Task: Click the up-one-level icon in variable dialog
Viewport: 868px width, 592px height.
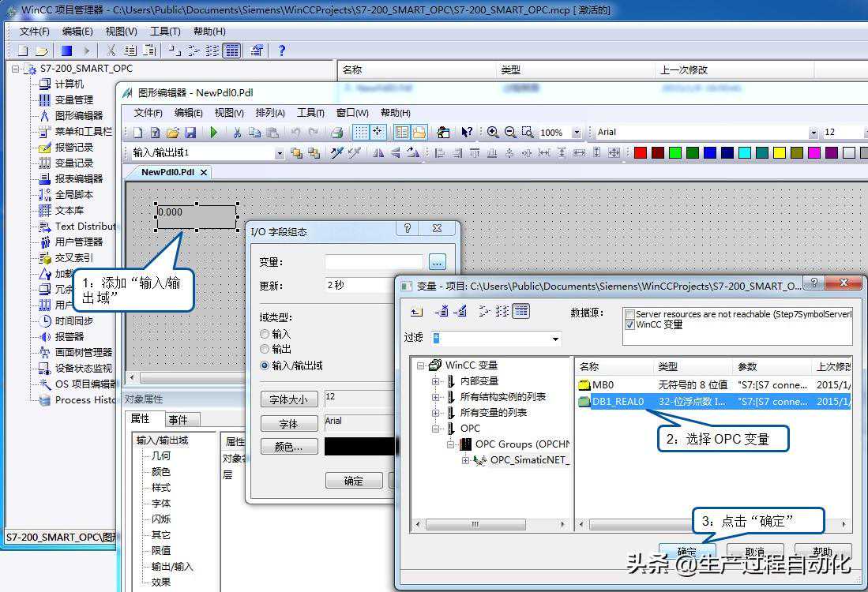Action: (x=417, y=312)
